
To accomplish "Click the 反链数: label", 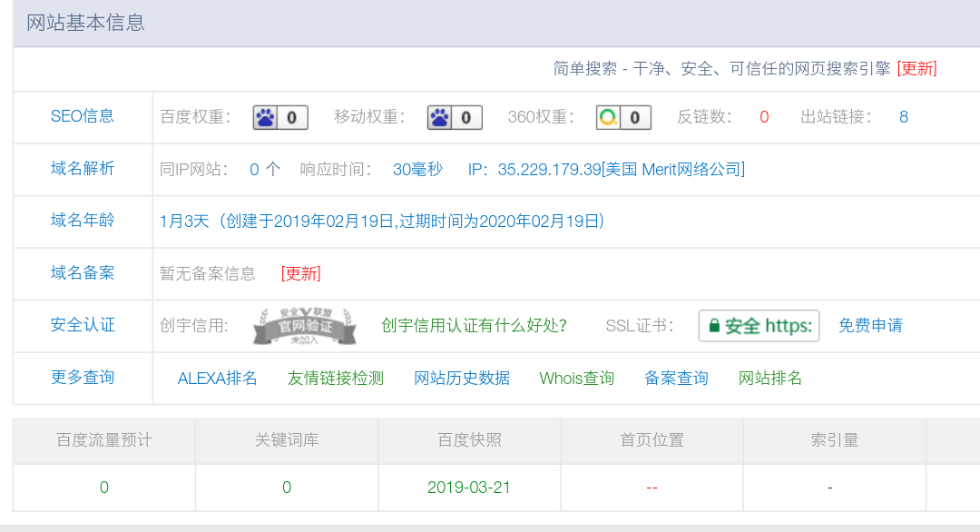I will (x=704, y=117).
